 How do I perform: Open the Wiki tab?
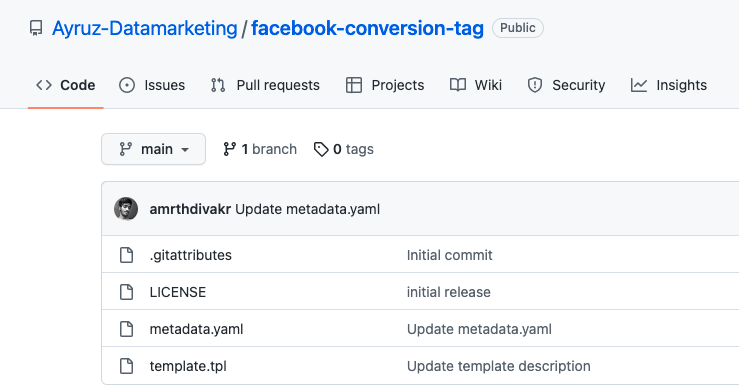click(x=476, y=85)
